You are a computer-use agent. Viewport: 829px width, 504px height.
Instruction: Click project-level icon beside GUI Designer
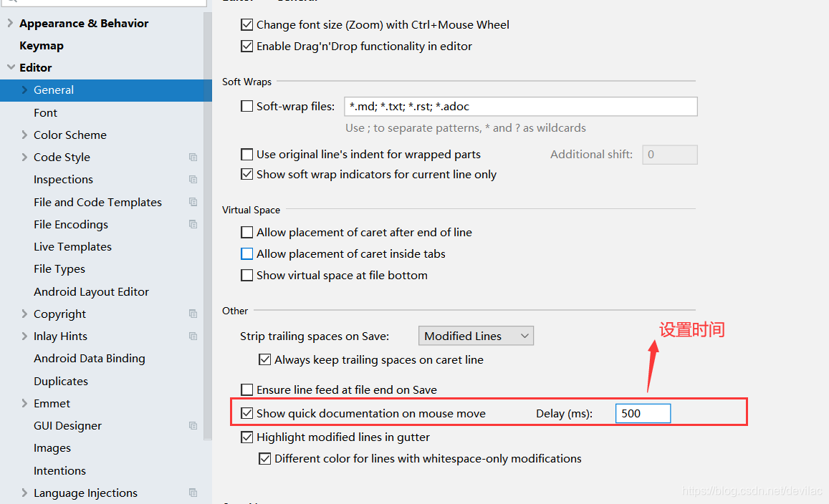tap(193, 426)
